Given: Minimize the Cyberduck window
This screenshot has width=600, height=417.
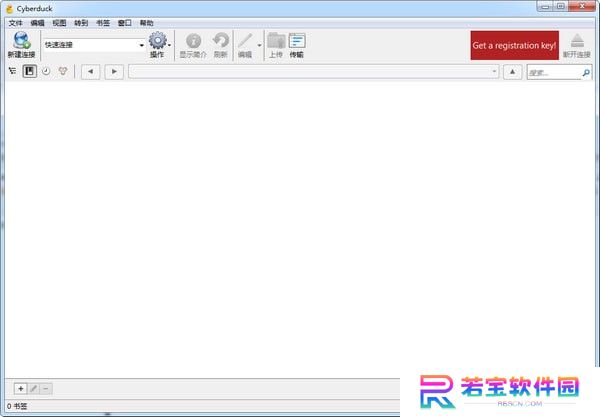Looking at the screenshot, I should pos(545,7).
